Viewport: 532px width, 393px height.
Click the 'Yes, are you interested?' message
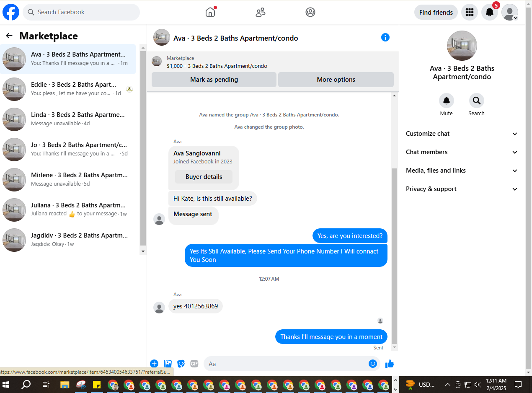(x=350, y=236)
